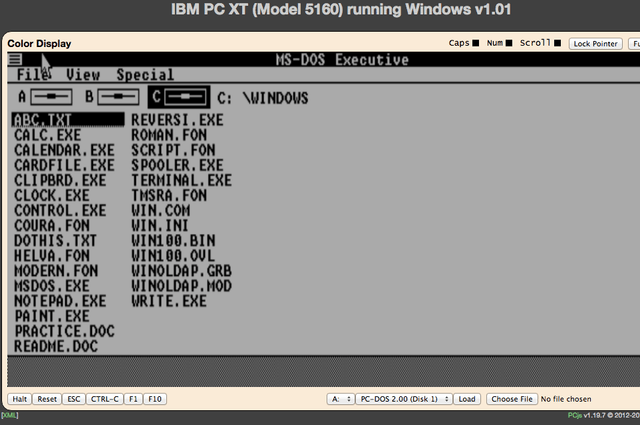Click the Choose File button
This screenshot has width=640, height=425.
pos(512,399)
